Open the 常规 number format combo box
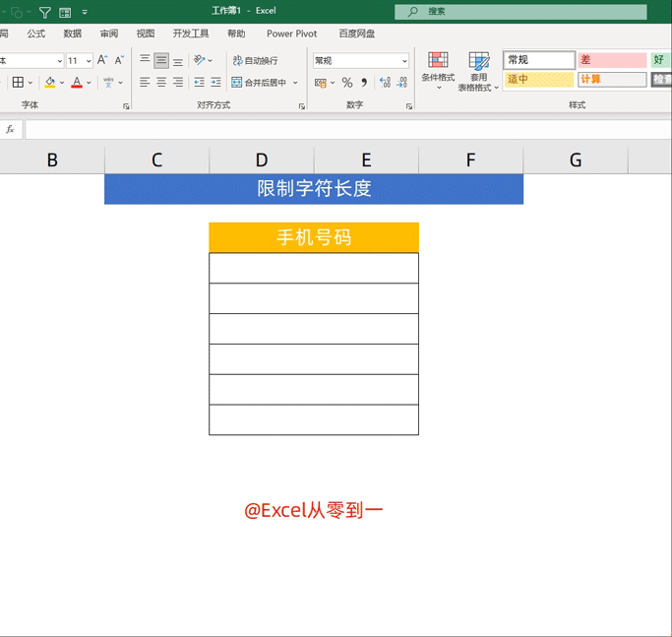Screen dimensions: 672x637 [361, 60]
